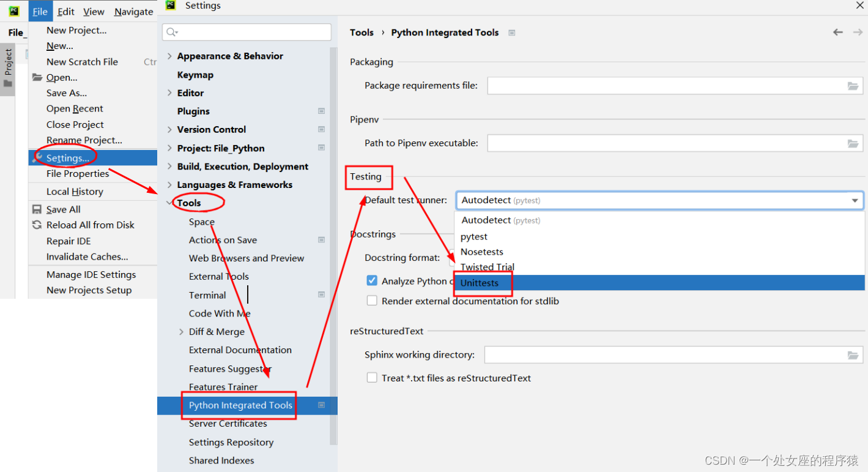Click the project-level icon next to Plugins
This screenshot has width=868, height=472.
(x=321, y=111)
